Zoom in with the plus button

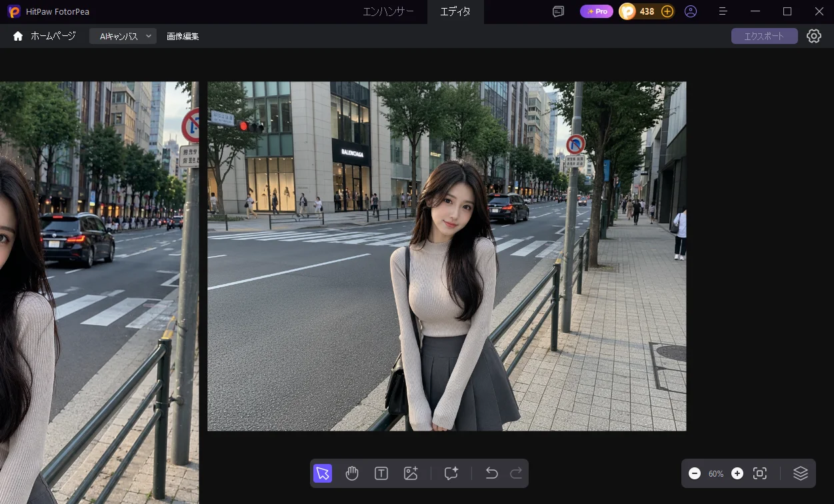coord(737,473)
